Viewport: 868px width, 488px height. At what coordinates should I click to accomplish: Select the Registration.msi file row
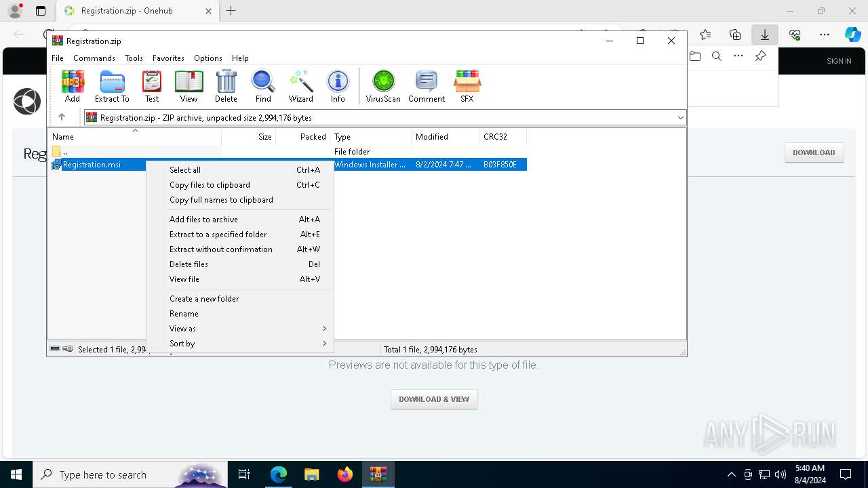(x=288, y=165)
